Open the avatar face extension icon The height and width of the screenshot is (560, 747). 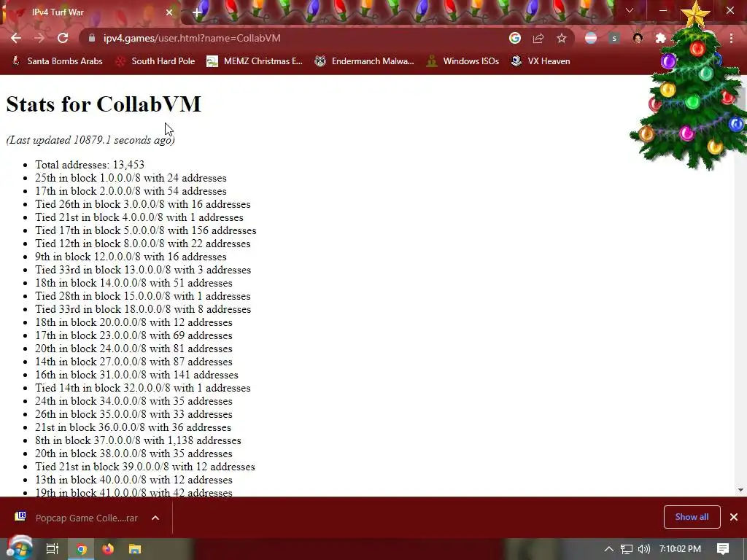(638, 38)
